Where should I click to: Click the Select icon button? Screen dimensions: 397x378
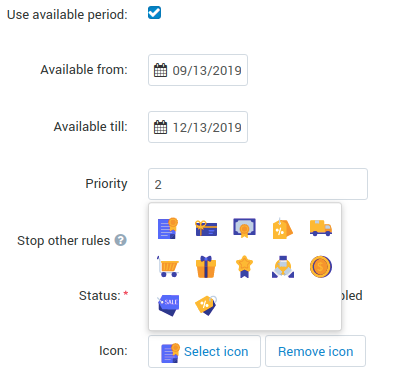pyautogui.click(x=204, y=351)
